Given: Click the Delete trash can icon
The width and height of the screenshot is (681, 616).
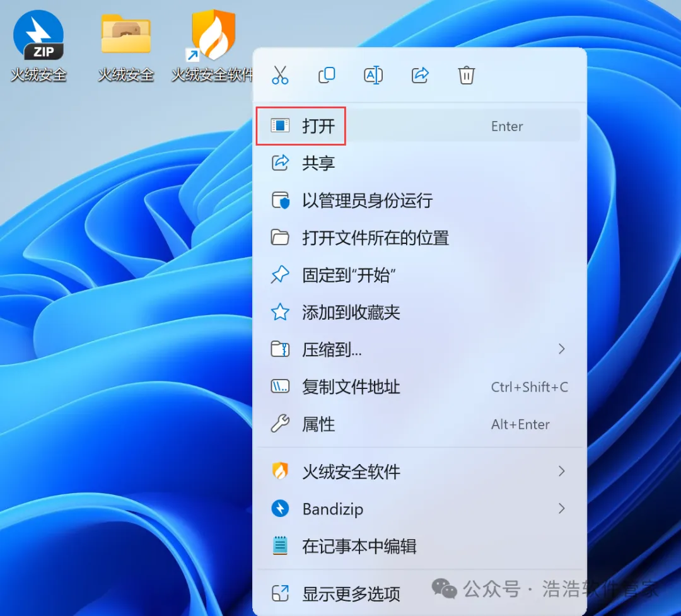Looking at the screenshot, I should click(x=467, y=75).
